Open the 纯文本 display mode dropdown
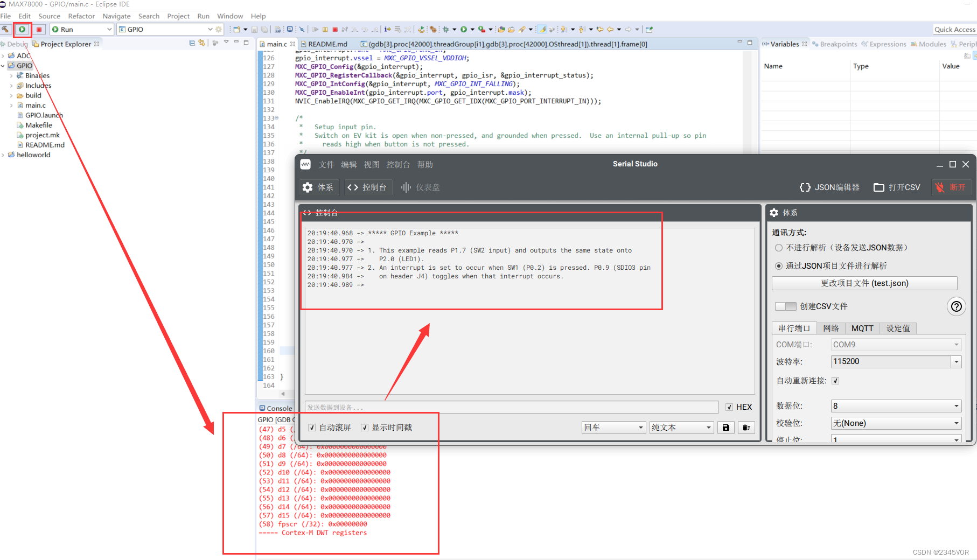This screenshot has height=560, width=977. 682,428
